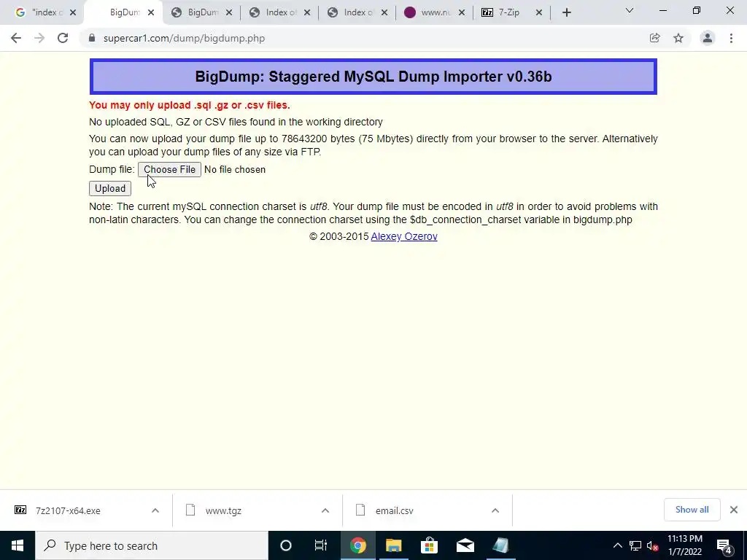
Task: Click the BigDump page title banner
Action: (373, 77)
